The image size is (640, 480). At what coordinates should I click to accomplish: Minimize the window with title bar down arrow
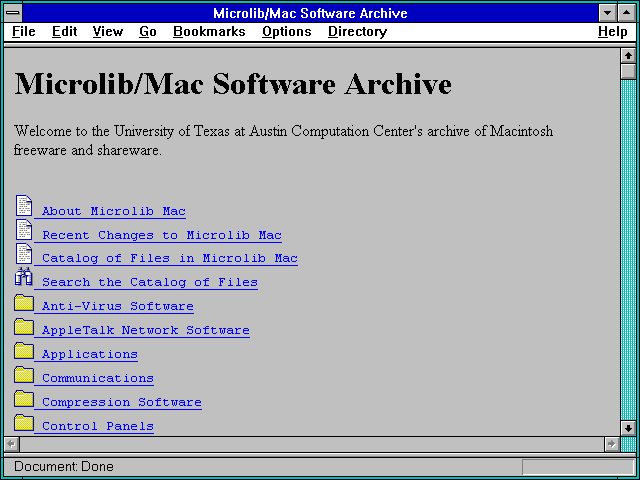pos(607,13)
